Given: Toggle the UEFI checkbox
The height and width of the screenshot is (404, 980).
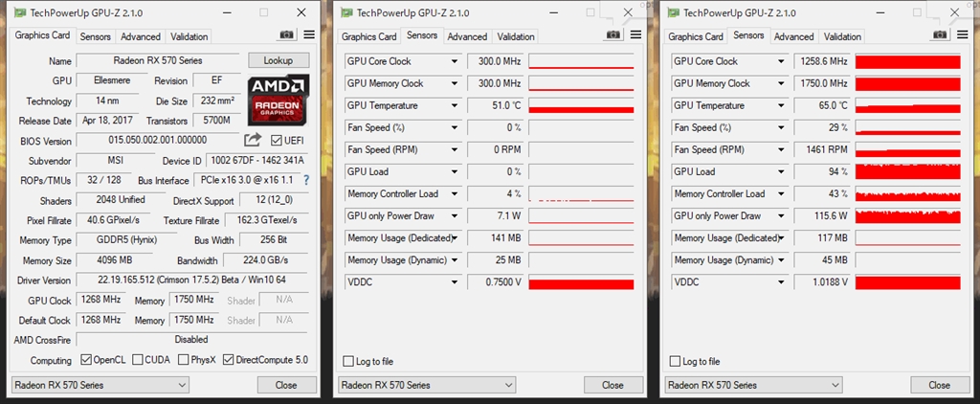Looking at the screenshot, I should [276, 140].
